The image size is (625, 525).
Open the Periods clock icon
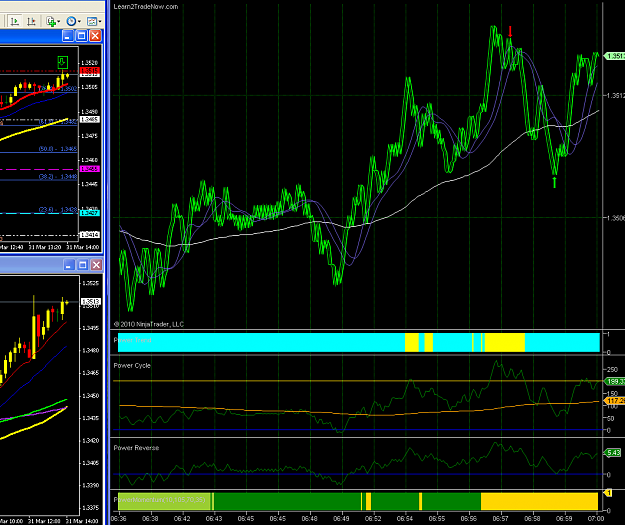pos(71,21)
